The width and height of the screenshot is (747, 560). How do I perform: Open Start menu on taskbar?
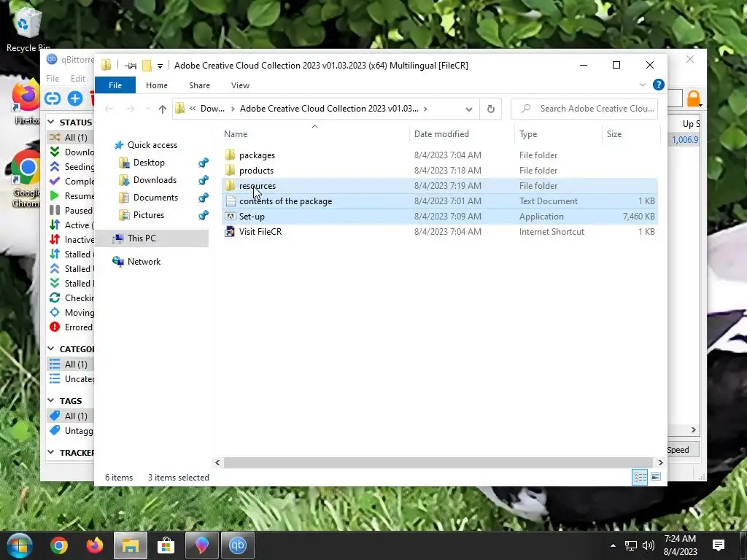pyautogui.click(x=20, y=545)
